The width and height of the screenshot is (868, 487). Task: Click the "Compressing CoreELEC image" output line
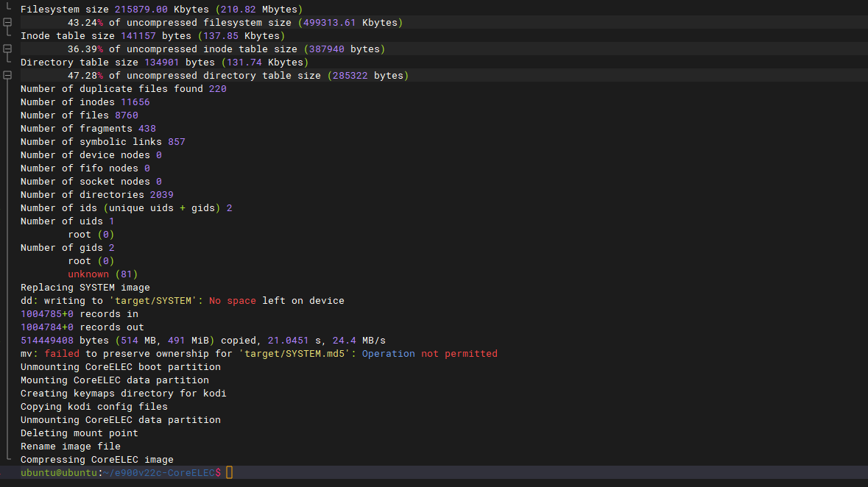click(96, 460)
